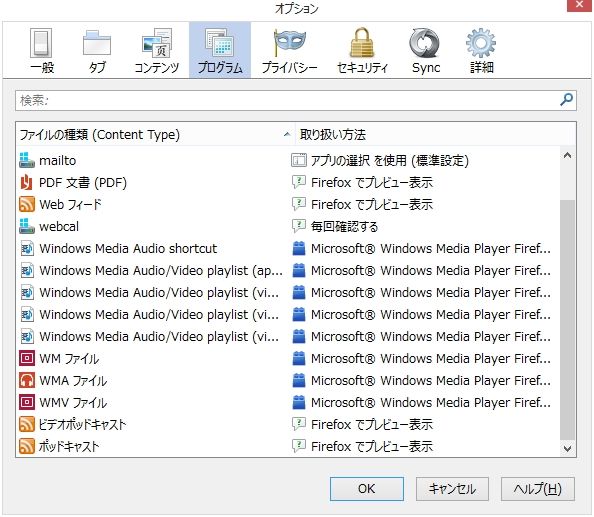The height and width of the screenshot is (517, 594).
Task: Select the webcal file type text
Action: coord(59,226)
